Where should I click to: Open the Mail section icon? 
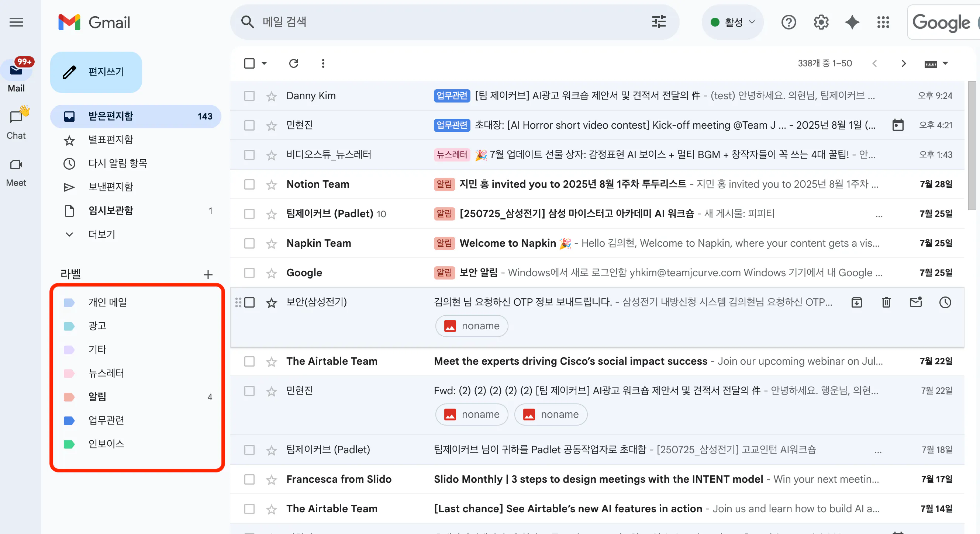click(16, 70)
